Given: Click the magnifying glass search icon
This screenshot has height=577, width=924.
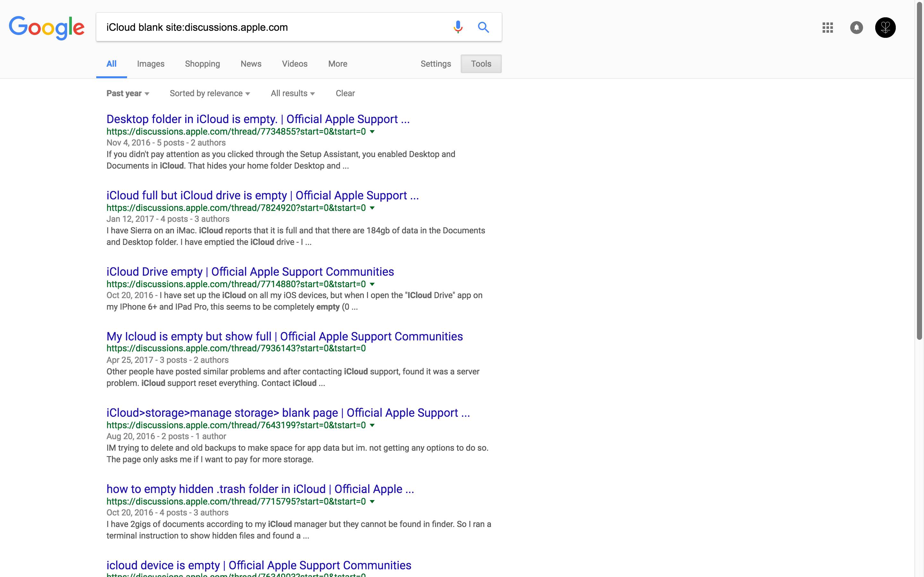Looking at the screenshot, I should [x=483, y=27].
